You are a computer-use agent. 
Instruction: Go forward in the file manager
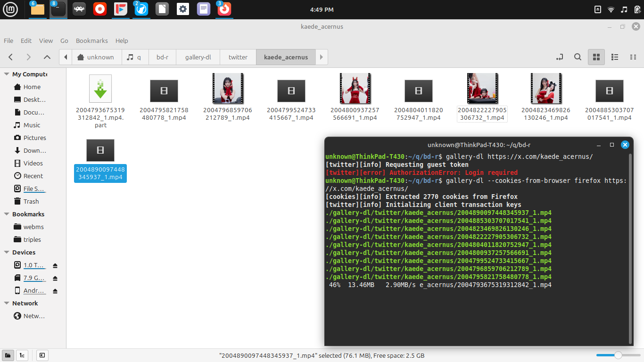[x=29, y=57]
